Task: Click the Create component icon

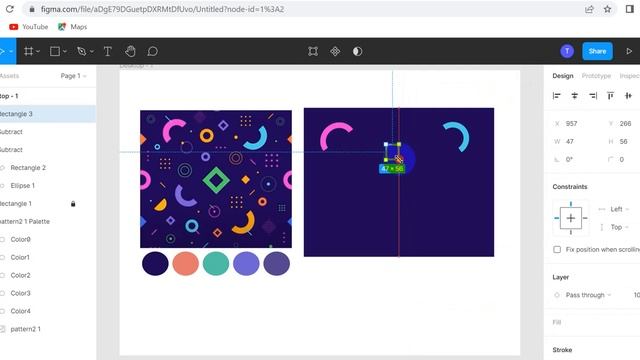Action: (335, 51)
